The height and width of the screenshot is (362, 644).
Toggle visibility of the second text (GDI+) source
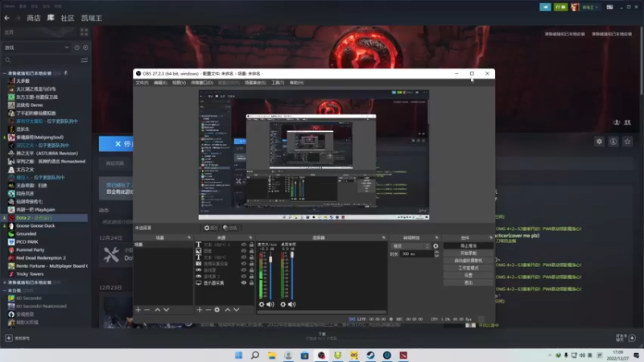pos(244,257)
